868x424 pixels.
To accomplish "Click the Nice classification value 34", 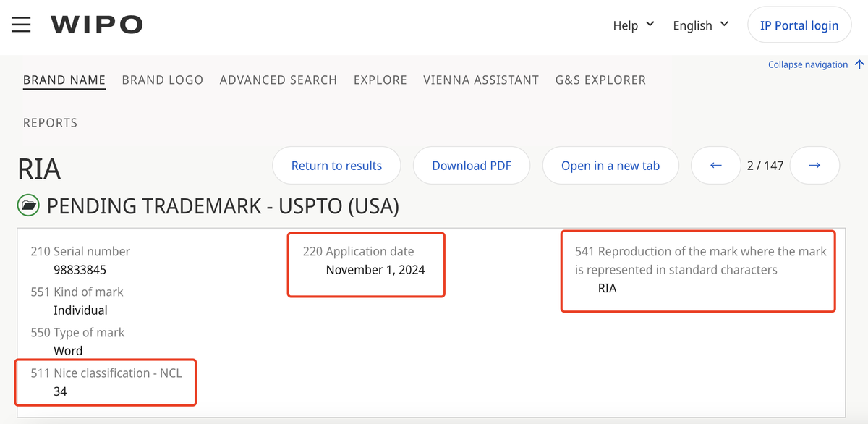I will click(x=60, y=391).
